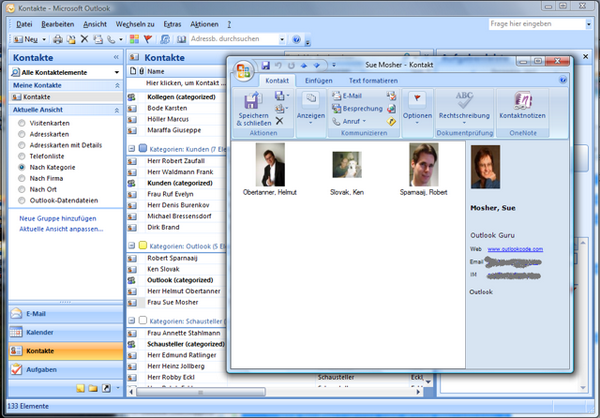600x418 pixels.
Task: Open the address book icon in toolbar
Action: point(181,39)
